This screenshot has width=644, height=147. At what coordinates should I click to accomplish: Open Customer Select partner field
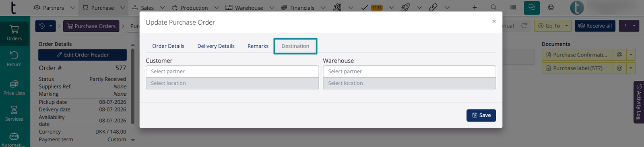[232, 71]
